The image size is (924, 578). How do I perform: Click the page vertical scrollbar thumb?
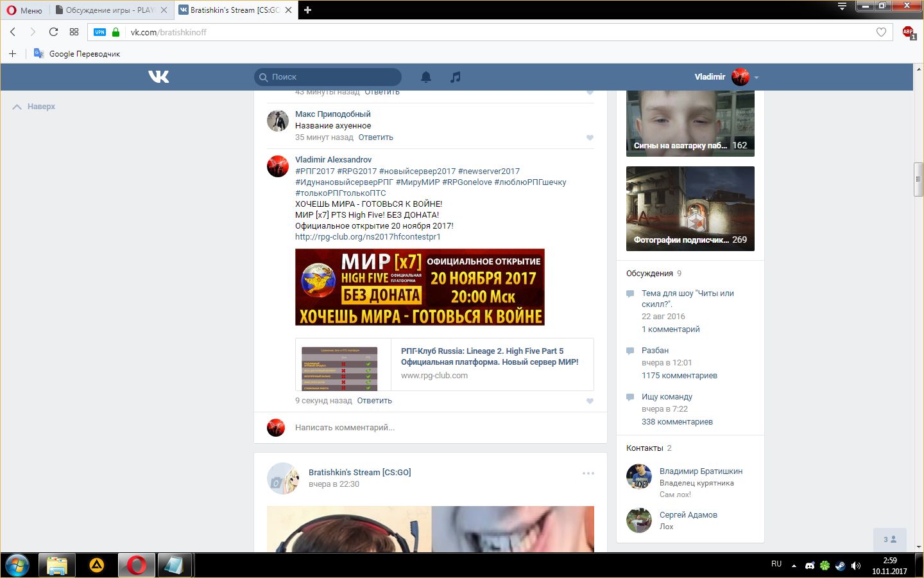[918, 180]
